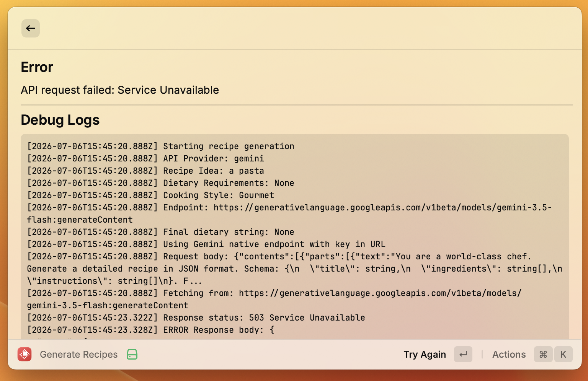Click 'Using Gemini native endpoint' log line
588x381 pixels.
(x=206, y=244)
